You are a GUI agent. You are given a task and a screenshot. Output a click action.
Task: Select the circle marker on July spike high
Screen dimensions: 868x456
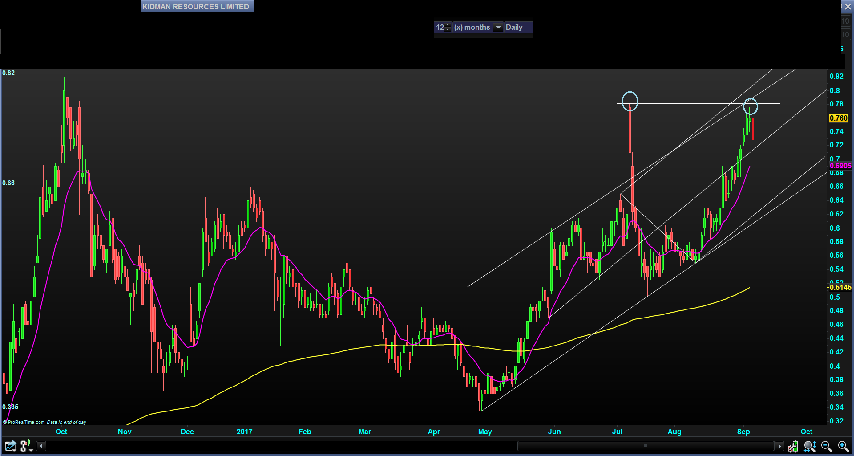(x=630, y=101)
